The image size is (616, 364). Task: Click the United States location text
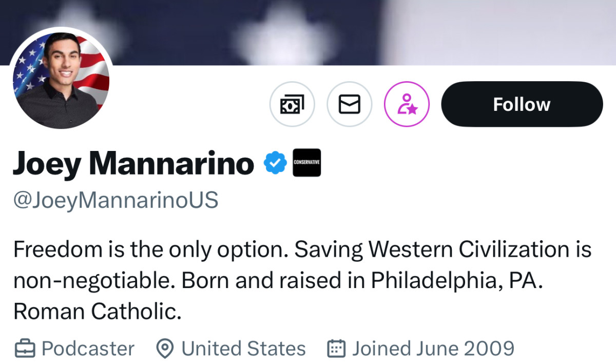243,349
